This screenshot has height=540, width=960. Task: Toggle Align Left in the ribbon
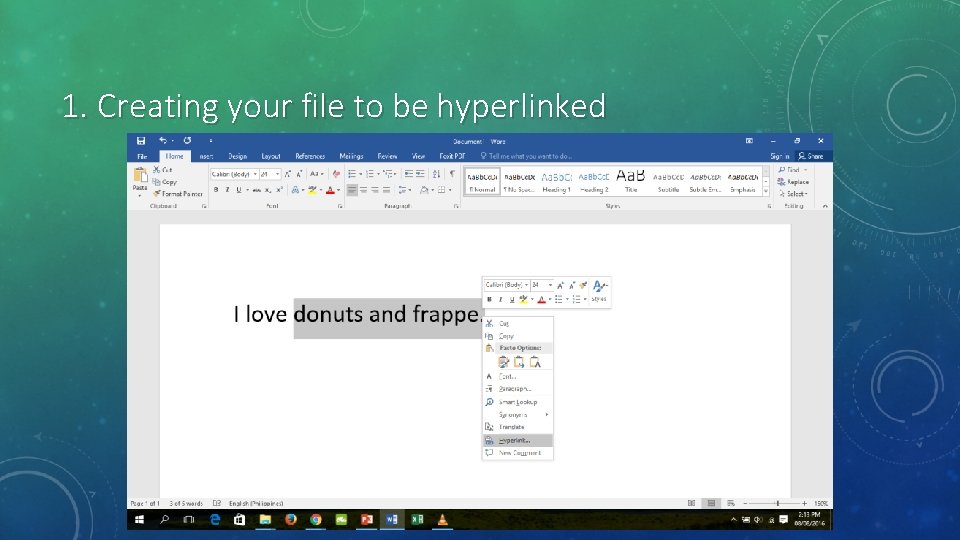point(352,190)
